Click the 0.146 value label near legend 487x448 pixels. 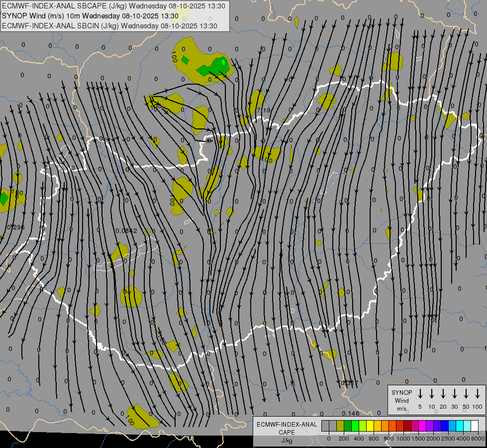pos(351,413)
